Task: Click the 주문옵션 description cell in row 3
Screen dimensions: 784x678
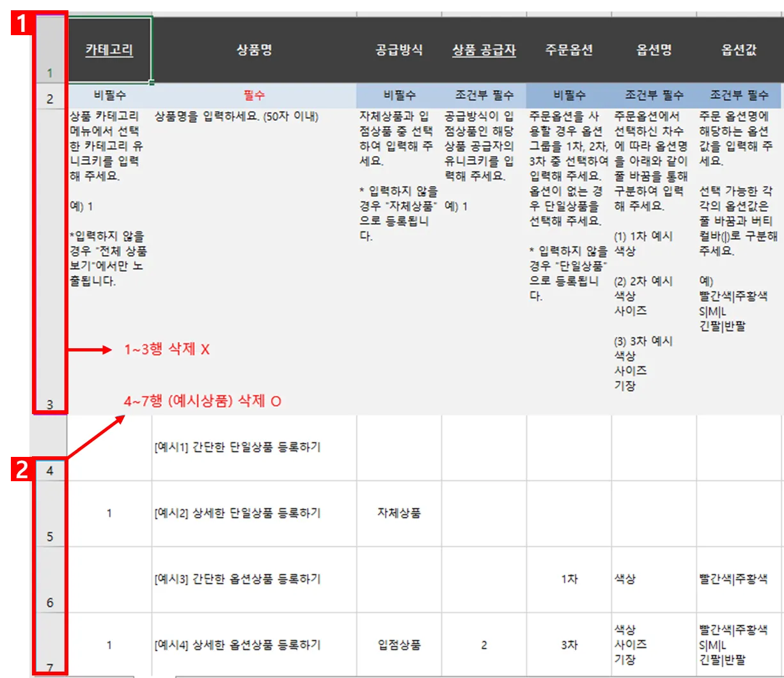Action: (569, 262)
